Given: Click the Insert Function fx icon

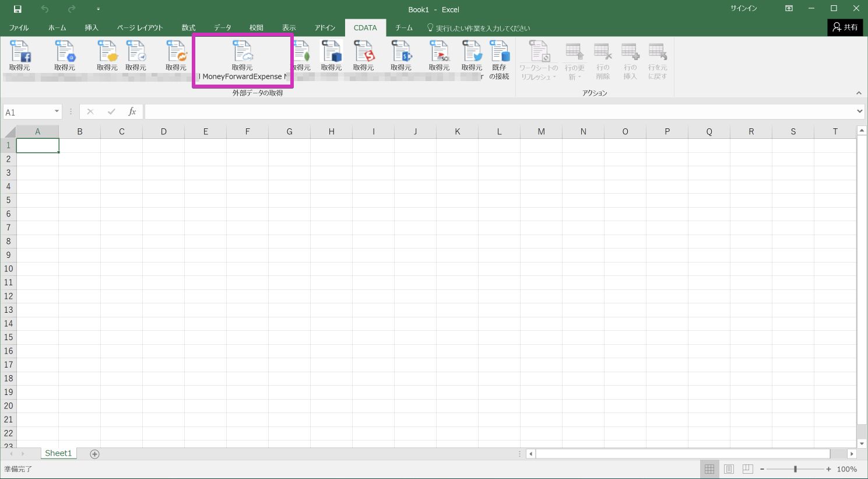Looking at the screenshot, I should [x=132, y=111].
